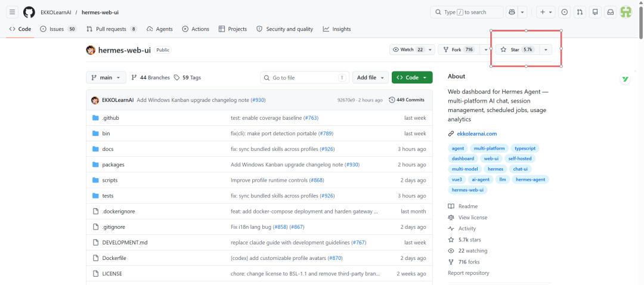Click the Report repository link

coord(468,273)
